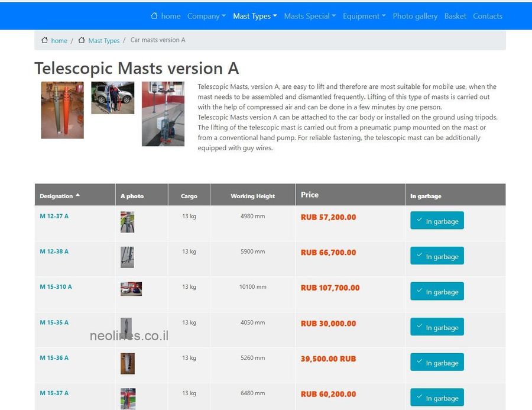Click the breadcrumb home house icon
The height and width of the screenshot is (410, 532).
pos(44,40)
